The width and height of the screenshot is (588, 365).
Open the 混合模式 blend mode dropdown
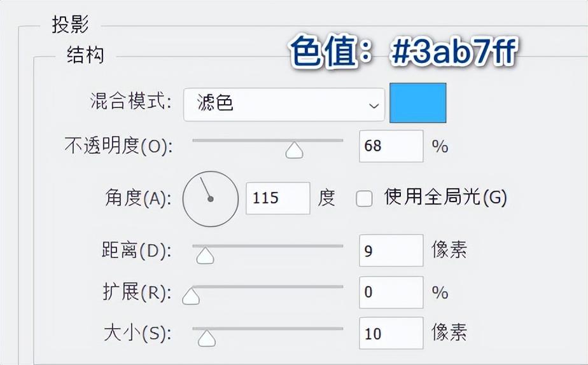click(x=284, y=104)
